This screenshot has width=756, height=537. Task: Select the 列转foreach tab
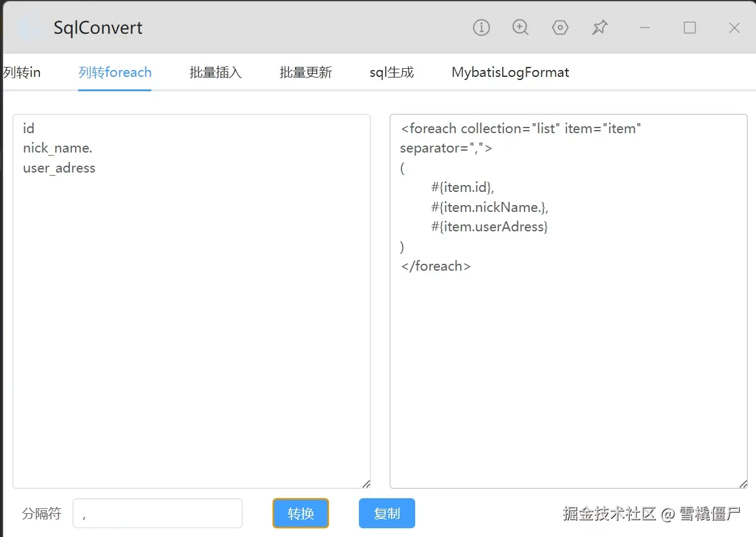tap(115, 73)
